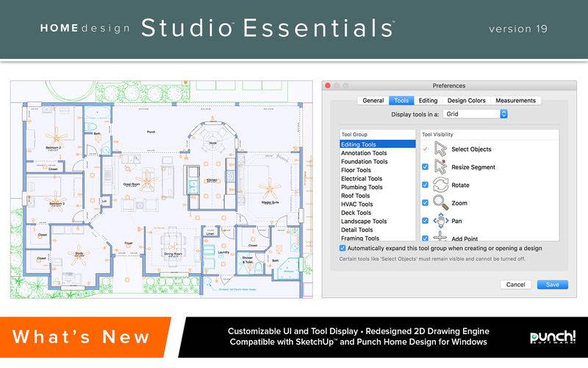Toggle the Rotate tool visibility checkbox

[x=426, y=185]
